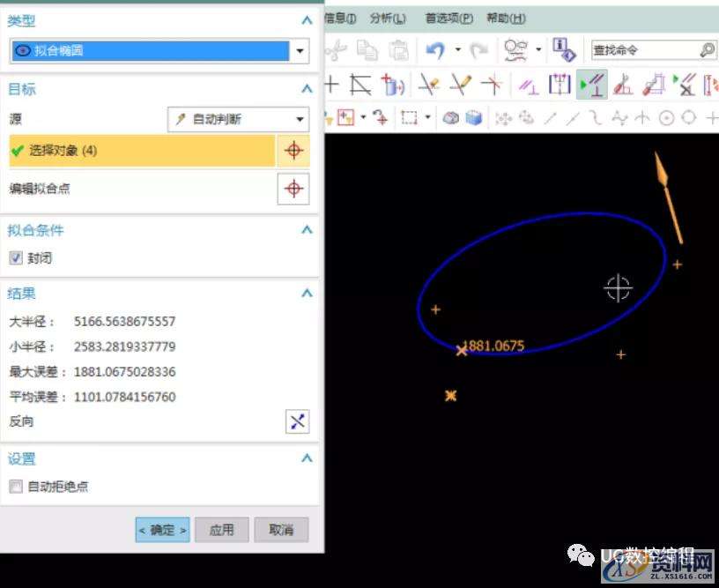This screenshot has width=719, height=588.
Task: Open the 首选项 menu
Action: click(x=448, y=19)
